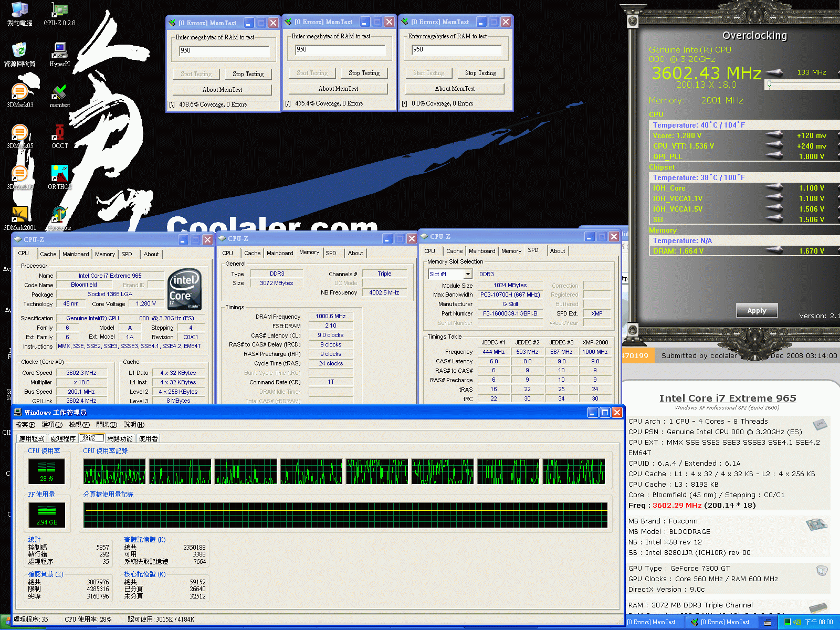
Task: Click the IOH_VCCA1.5V decrease arrow
Action: point(774,209)
